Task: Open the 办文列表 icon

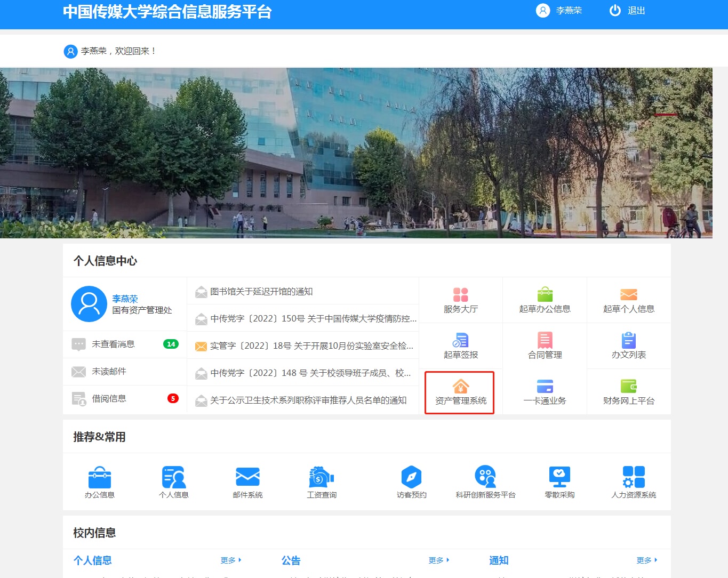Action: click(x=628, y=346)
